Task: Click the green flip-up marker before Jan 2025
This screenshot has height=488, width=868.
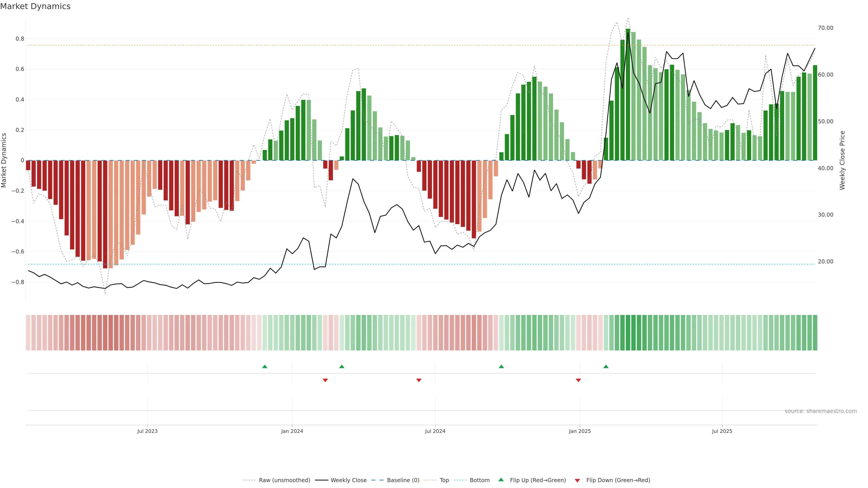Action: point(501,366)
